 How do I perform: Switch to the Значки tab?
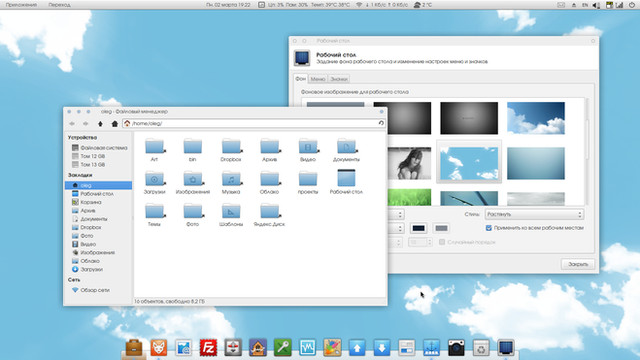click(x=339, y=79)
